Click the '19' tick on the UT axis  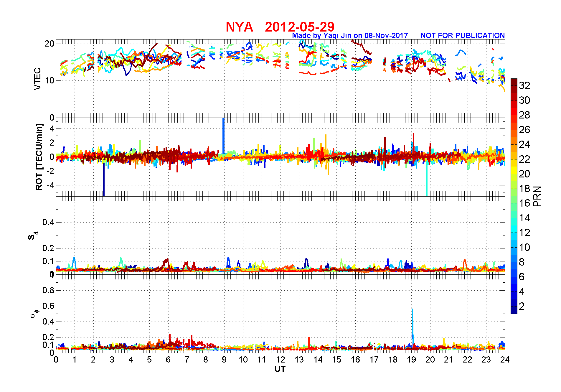[x=411, y=360]
